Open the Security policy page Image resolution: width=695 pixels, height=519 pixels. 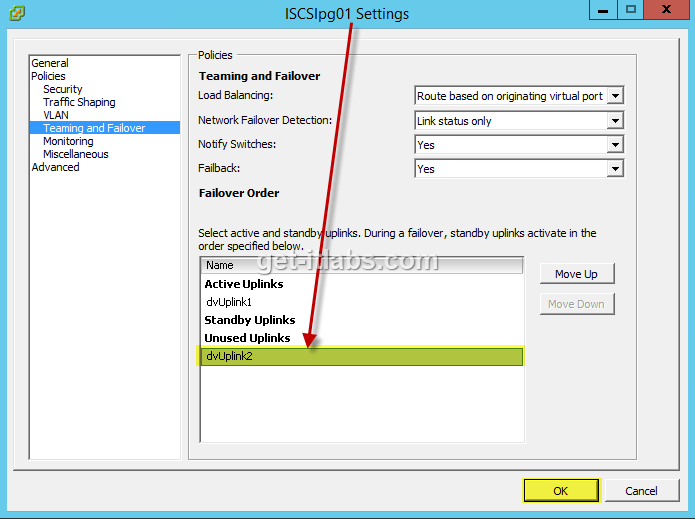(63, 89)
